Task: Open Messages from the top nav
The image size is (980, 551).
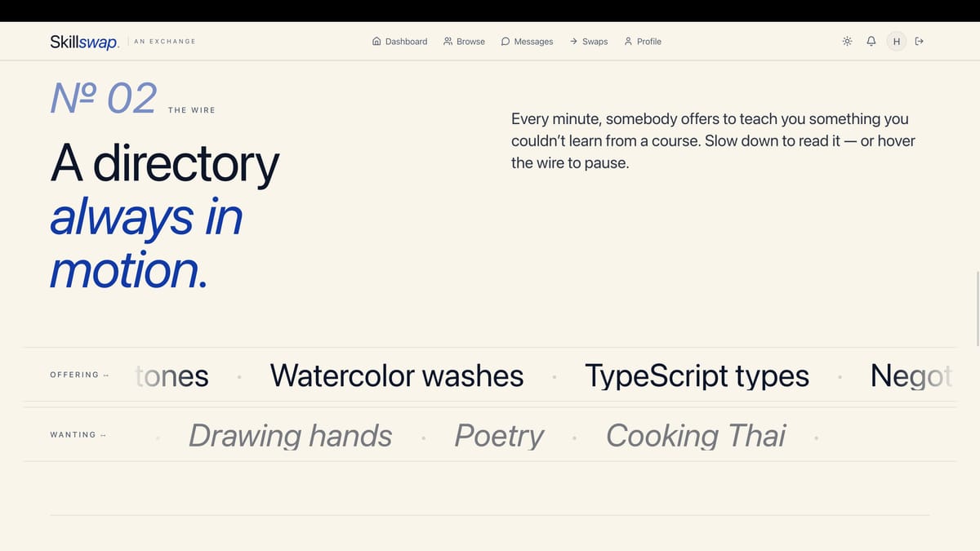Action: pos(527,42)
